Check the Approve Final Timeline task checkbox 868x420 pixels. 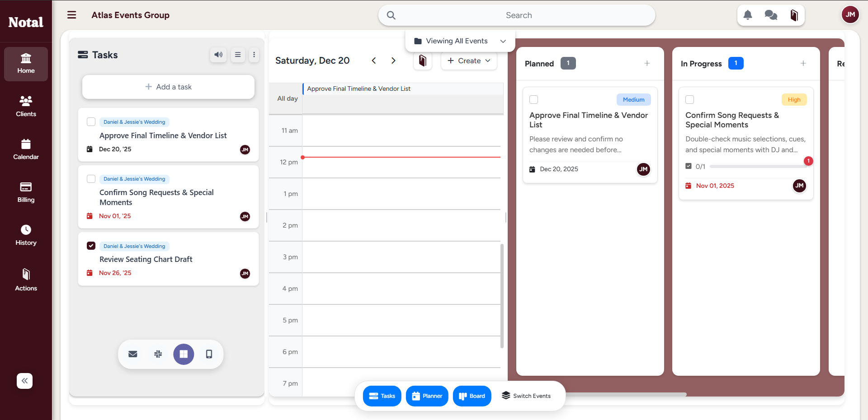[91, 122]
